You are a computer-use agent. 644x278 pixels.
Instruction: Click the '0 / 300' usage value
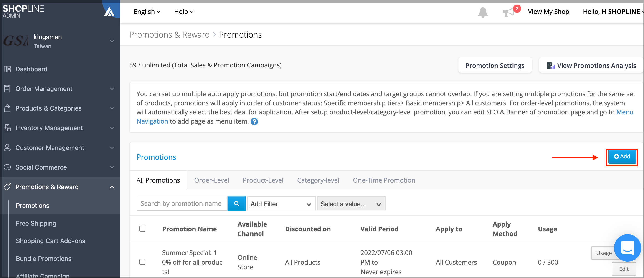[548, 262]
